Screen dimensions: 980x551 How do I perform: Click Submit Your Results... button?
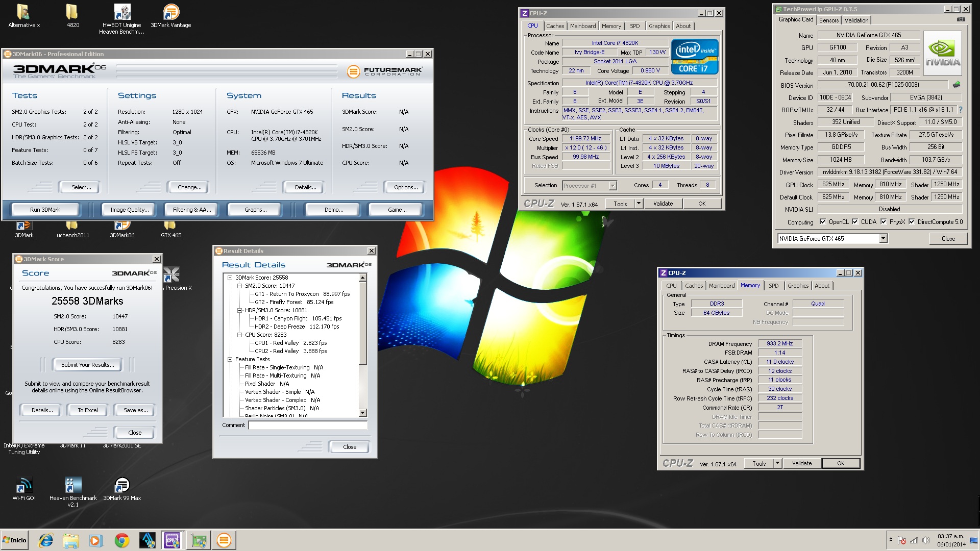coord(87,365)
